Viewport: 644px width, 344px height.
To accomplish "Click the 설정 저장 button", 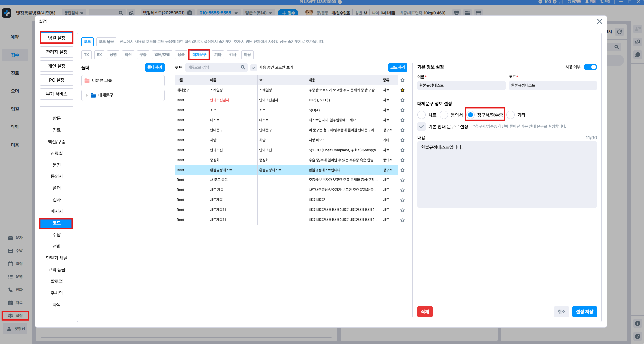I will click(584, 312).
